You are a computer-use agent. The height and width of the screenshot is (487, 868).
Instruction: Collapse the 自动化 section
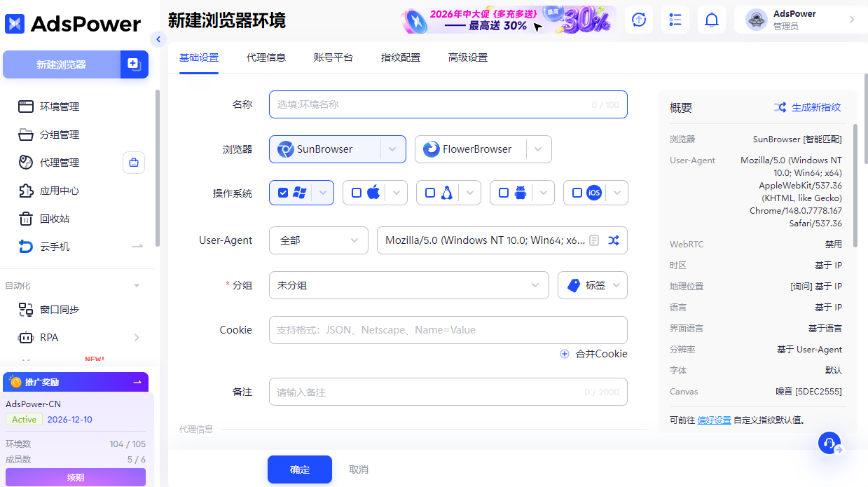137,286
